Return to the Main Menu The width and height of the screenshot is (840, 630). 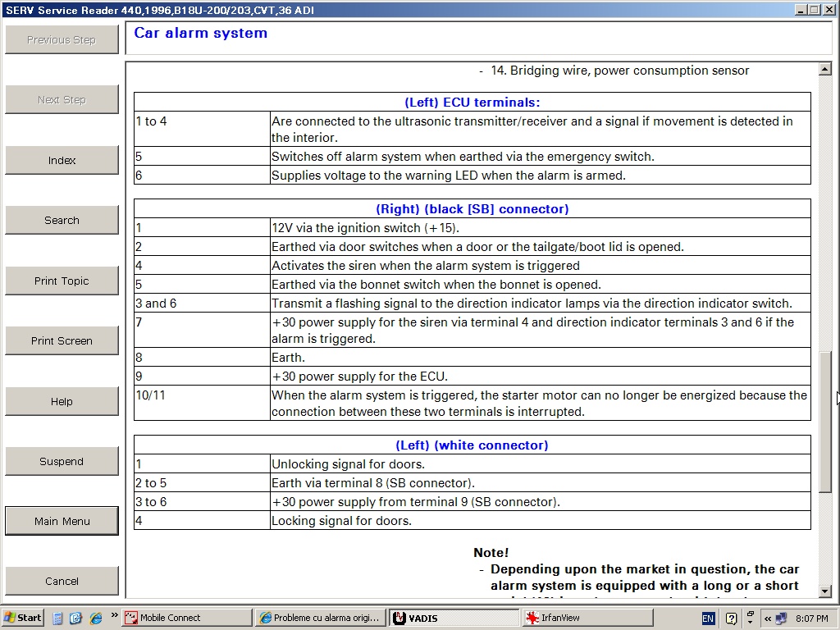point(62,522)
